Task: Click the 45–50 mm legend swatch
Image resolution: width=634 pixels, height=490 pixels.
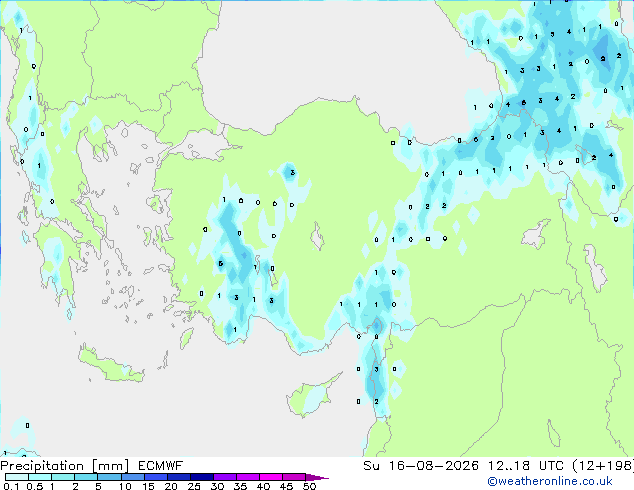Action: point(294,477)
